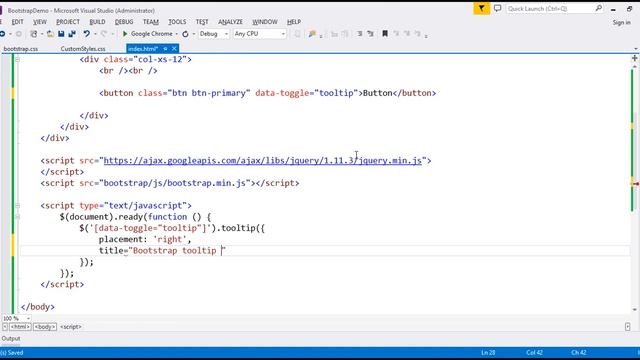Open the refresh options dropdown arrow
This screenshot has height=360, width=640.
pos(193,34)
